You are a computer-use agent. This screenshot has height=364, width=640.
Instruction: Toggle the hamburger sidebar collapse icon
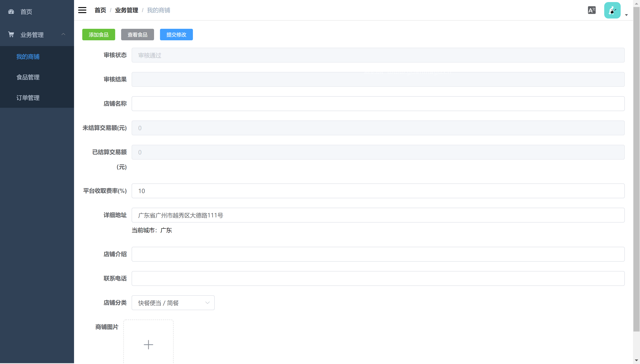point(82,10)
